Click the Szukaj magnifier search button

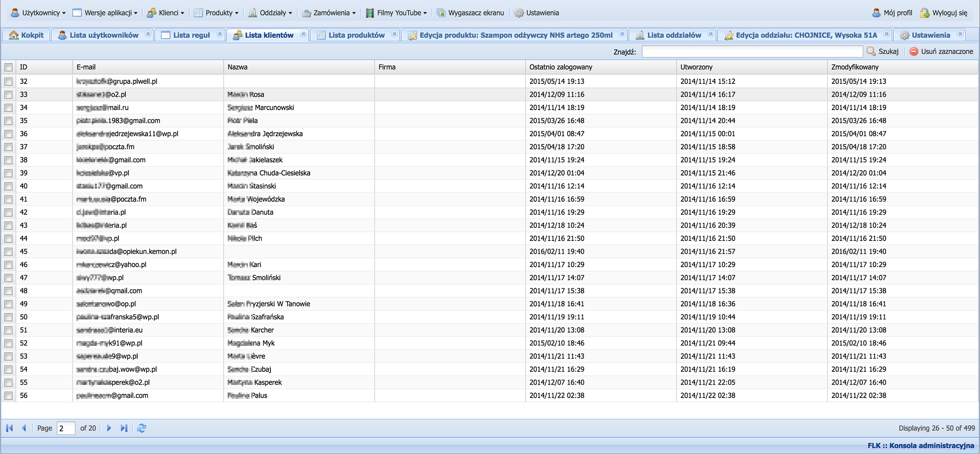click(883, 51)
